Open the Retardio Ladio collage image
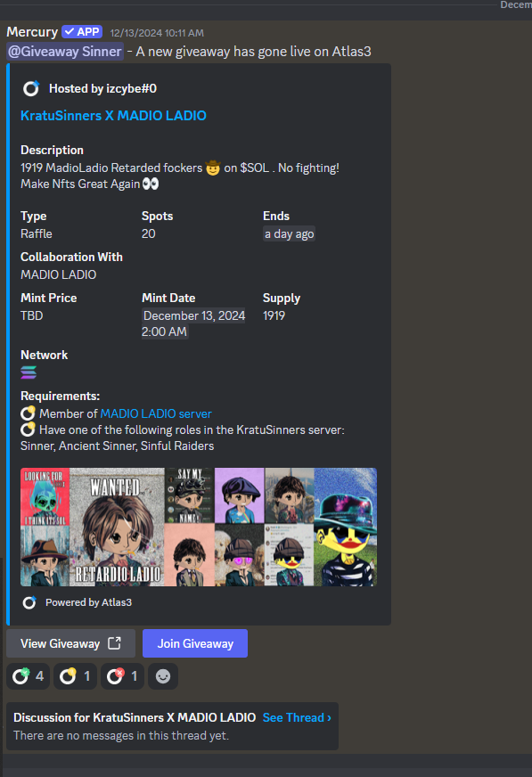Image resolution: width=532 pixels, height=777 pixels. pos(199,528)
